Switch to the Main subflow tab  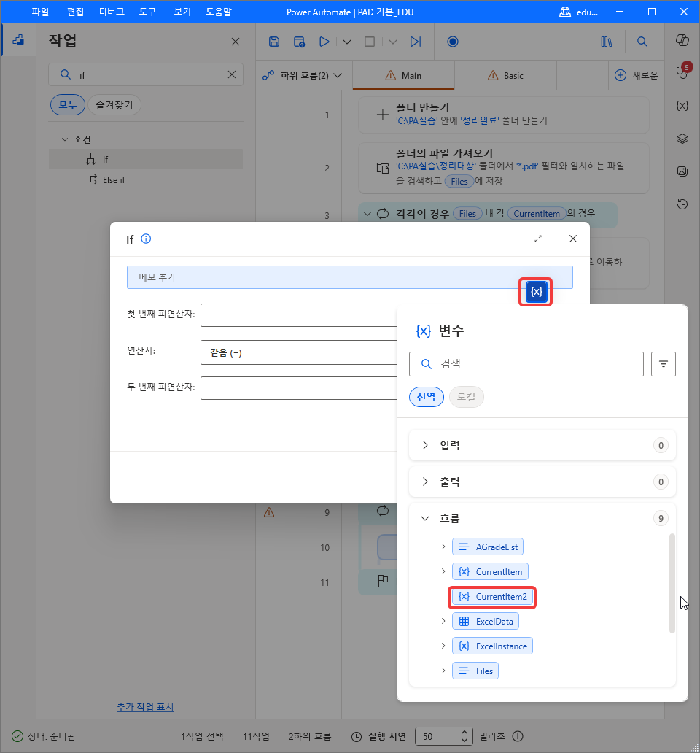403,75
